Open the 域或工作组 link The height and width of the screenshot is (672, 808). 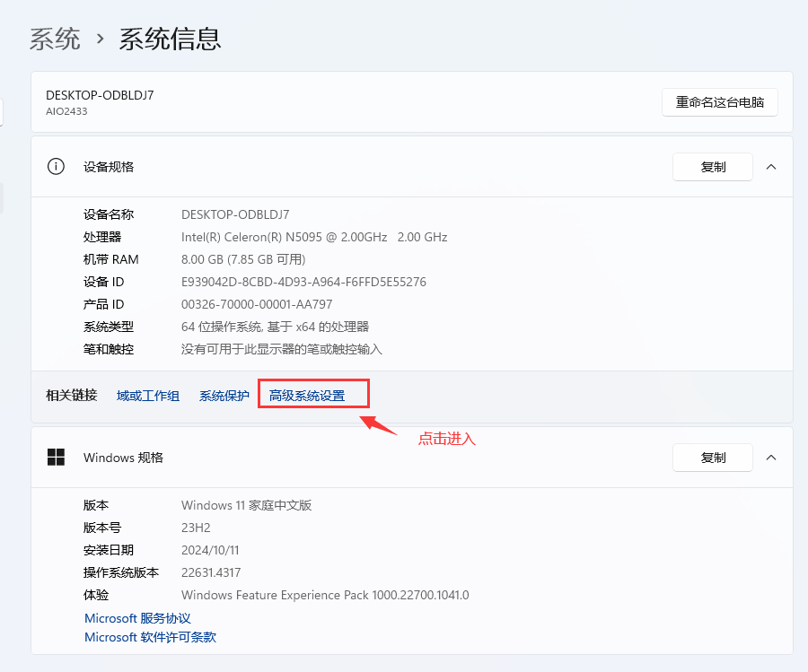(148, 396)
